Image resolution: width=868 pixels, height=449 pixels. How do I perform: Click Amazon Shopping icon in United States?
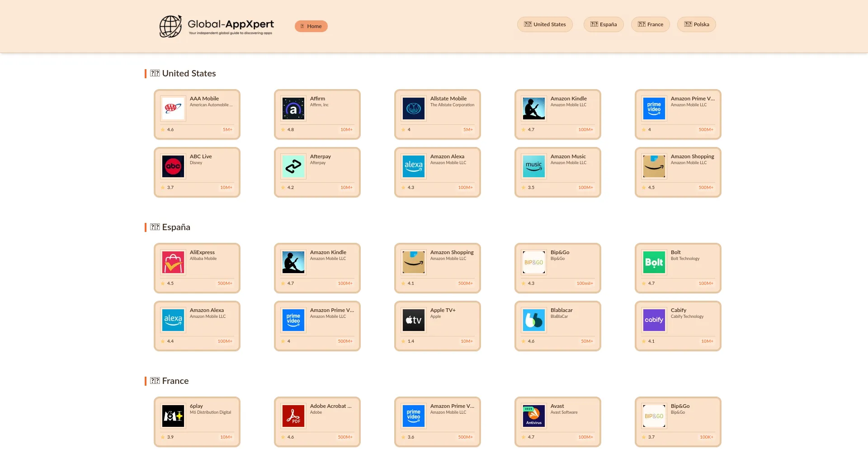654,166
